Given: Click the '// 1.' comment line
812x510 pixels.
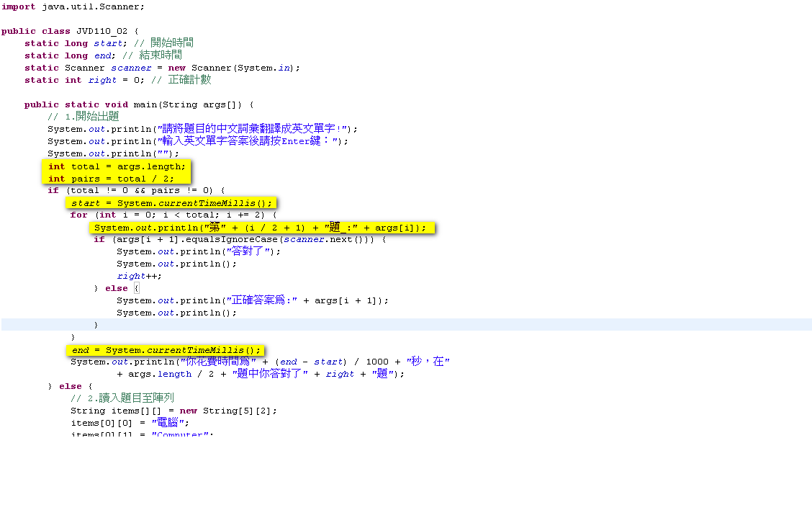Looking at the screenshot, I should pyautogui.click(x=84, y=117).
